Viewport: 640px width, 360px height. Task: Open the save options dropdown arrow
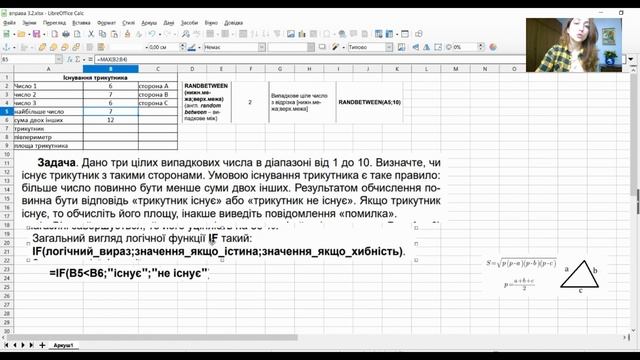coord(44,34)
